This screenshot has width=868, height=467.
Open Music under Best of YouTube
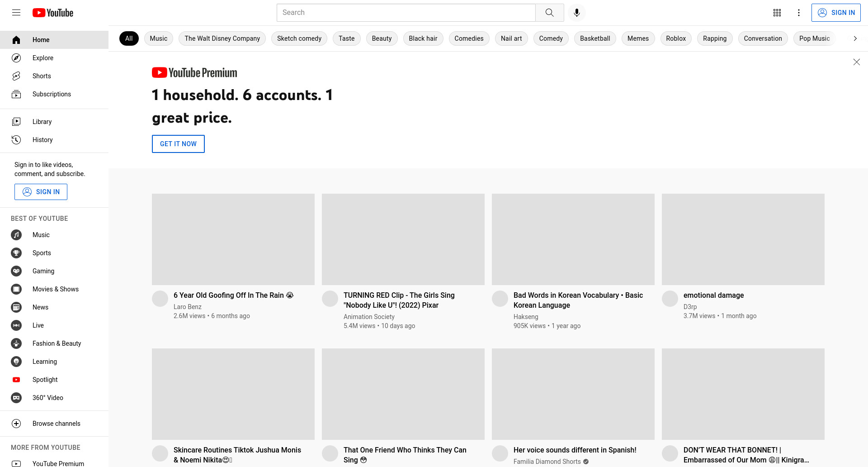[x=54, y=235]
